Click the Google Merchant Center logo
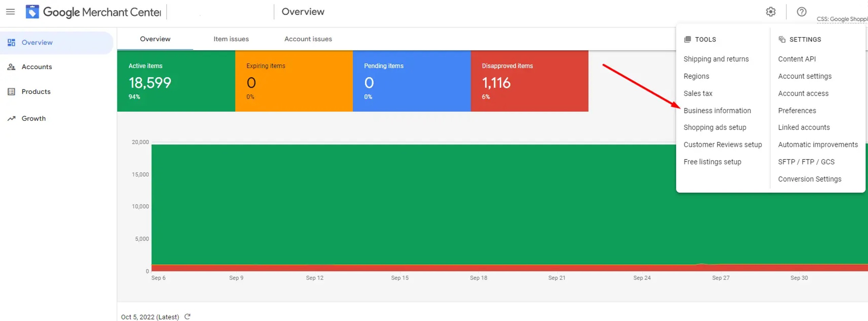868x321 pixels. (x=93, y=12)
